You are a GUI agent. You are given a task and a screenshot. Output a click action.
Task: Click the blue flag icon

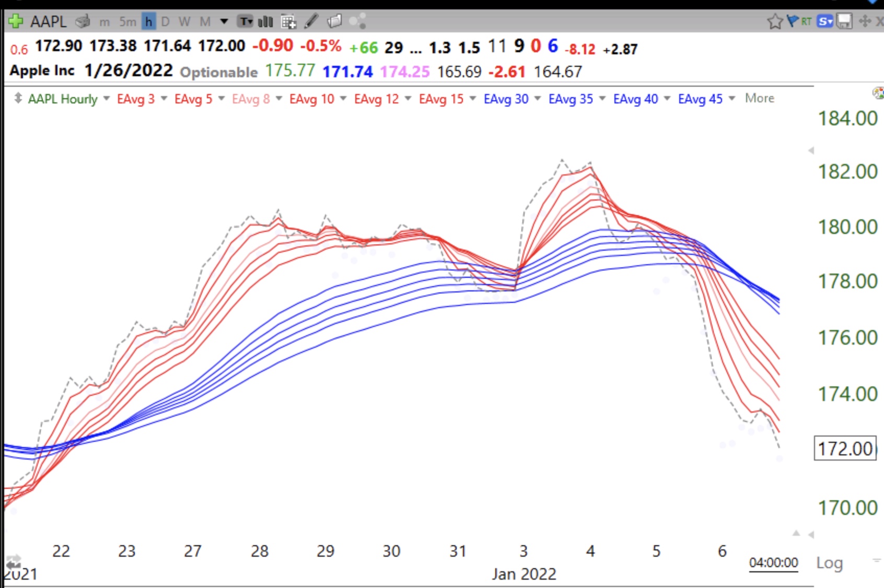point(793,21)
